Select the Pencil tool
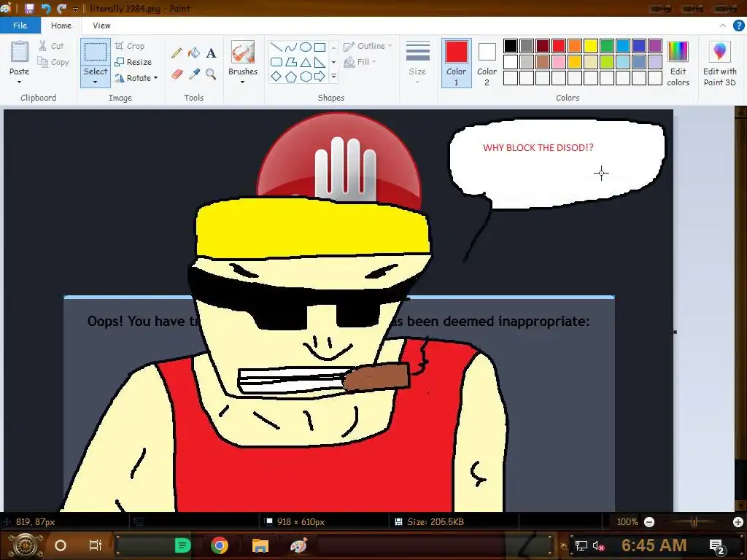 tap(177, 52)
